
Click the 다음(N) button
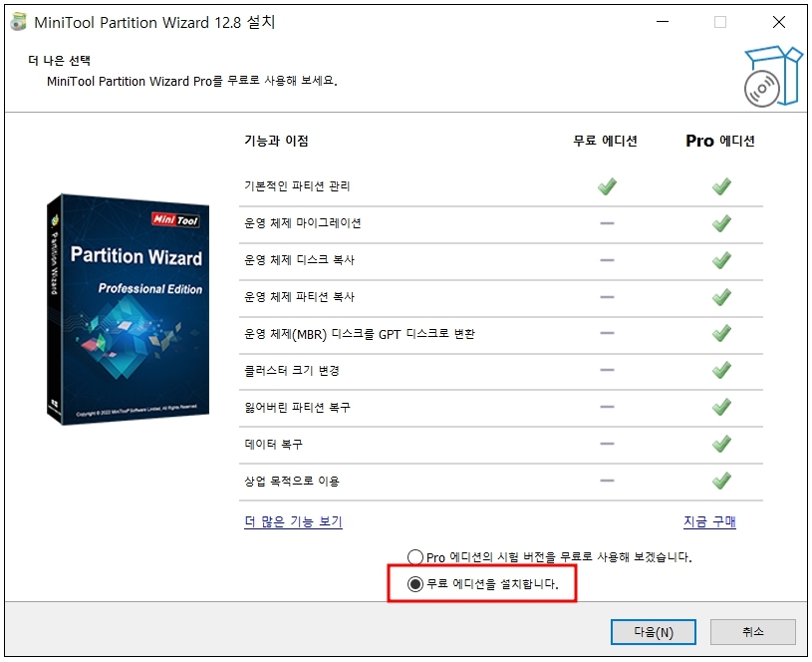(x=653, y=632)
